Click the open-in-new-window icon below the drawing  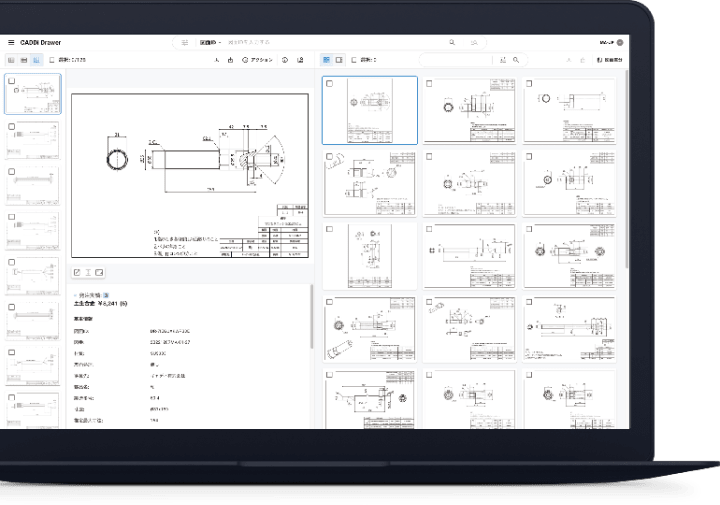tap(77, 272)
